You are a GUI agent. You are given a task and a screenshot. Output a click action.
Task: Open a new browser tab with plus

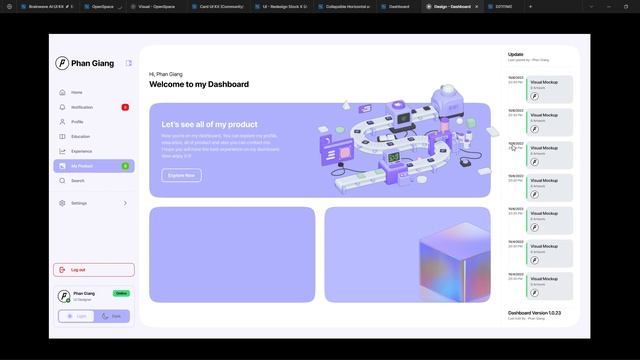click(x=530, y=7)
